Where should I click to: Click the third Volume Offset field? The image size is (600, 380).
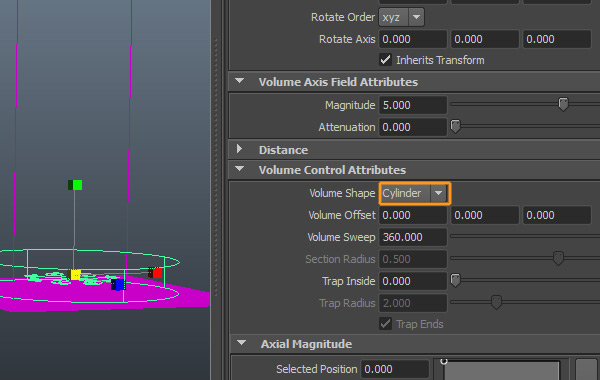coord(557,215)
